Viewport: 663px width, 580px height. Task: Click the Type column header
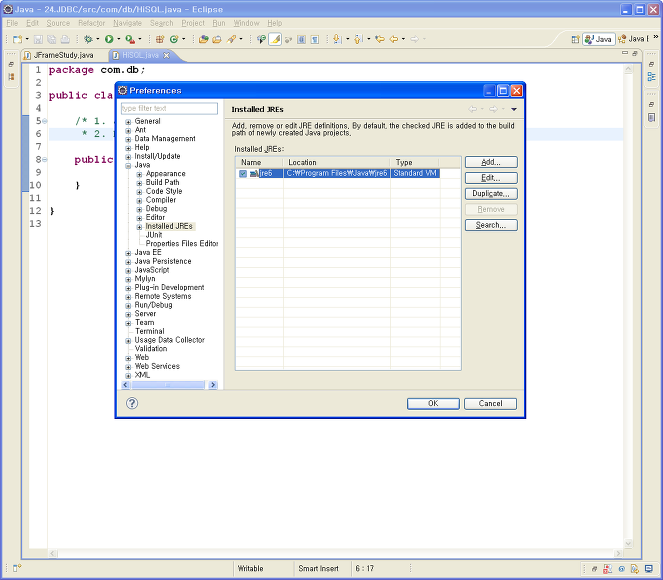(x=414, y=162)
